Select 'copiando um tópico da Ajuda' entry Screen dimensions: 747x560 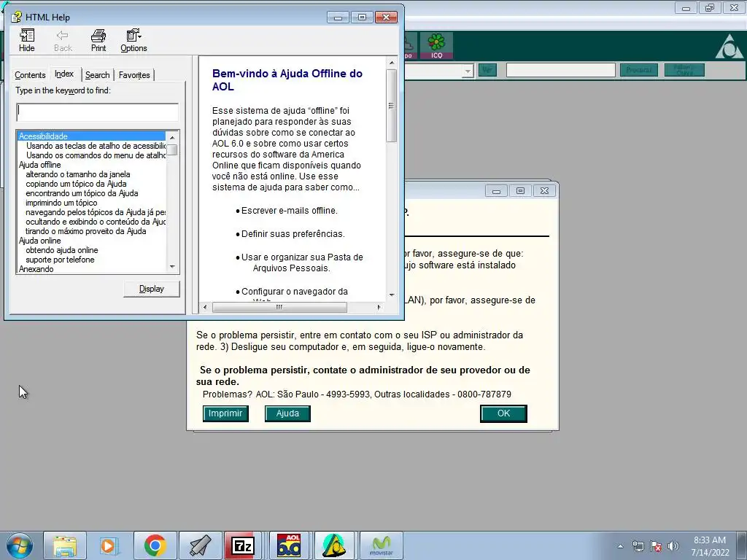coord(76,184)
